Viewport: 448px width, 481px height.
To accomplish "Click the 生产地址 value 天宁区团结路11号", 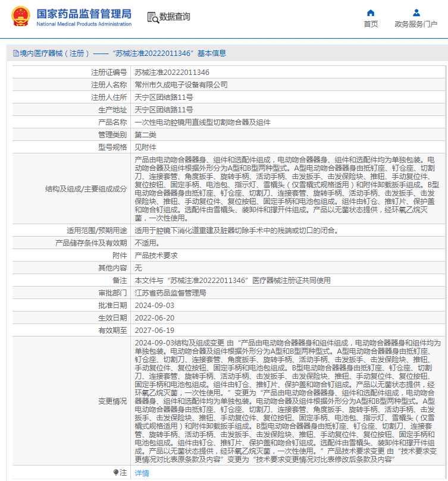I will 164,110.
